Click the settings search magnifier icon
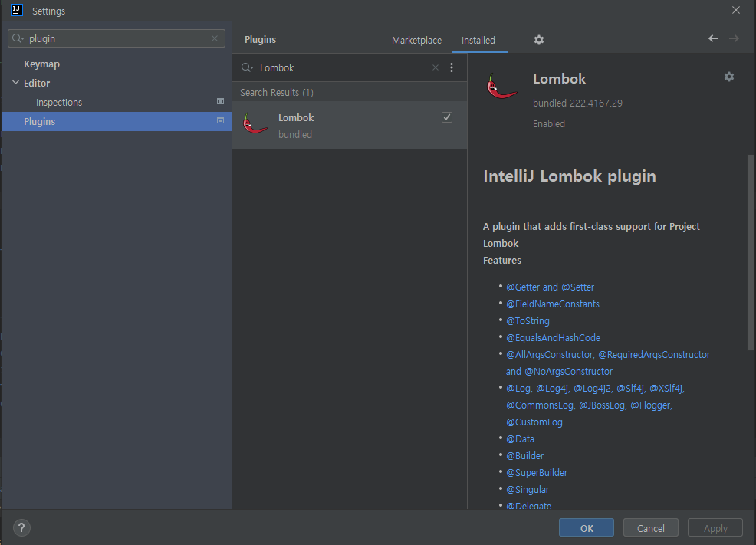The width and height of the screenshot is (756, 545). pyautogui.click(x=18, y=38)
